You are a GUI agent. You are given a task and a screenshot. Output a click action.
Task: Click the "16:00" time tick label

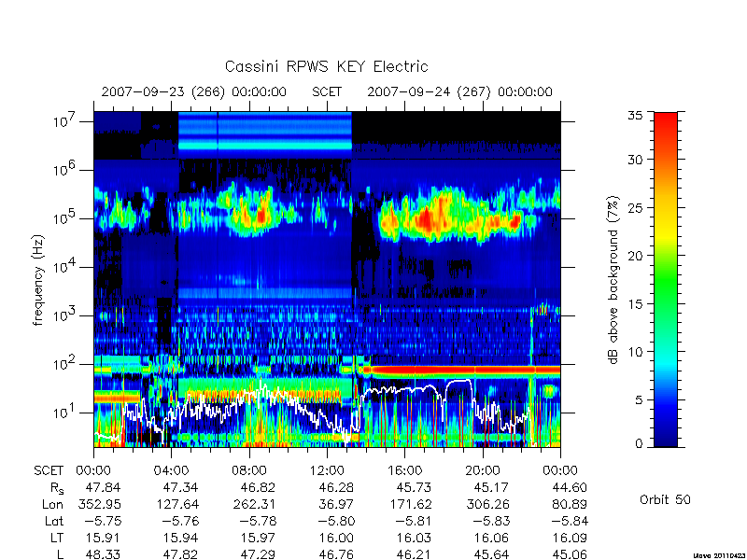coord(404,470)
